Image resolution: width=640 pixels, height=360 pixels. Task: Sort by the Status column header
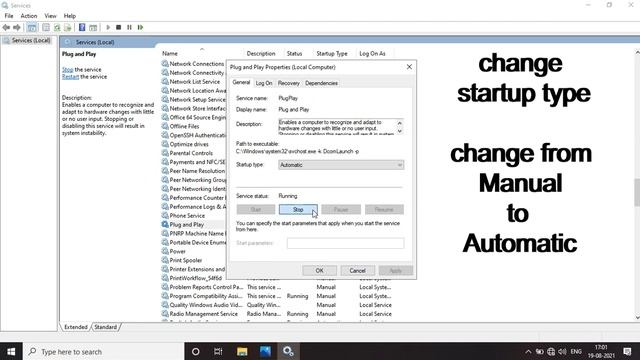[294, 53]
